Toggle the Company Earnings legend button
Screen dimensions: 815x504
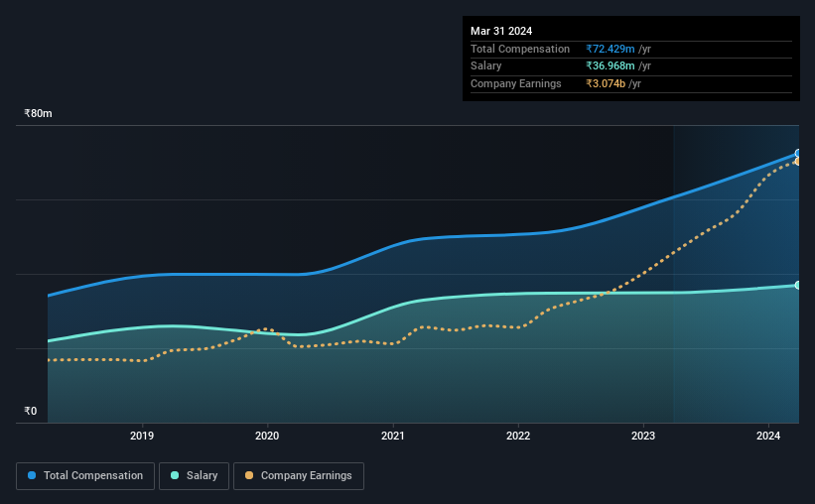click(x=299, y=476)
